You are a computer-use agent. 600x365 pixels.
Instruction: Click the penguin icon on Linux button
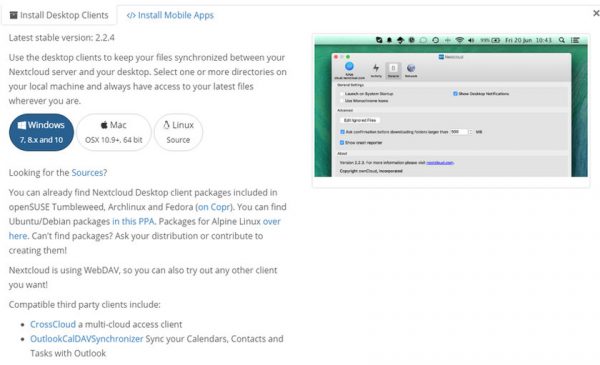click(166, 125)
